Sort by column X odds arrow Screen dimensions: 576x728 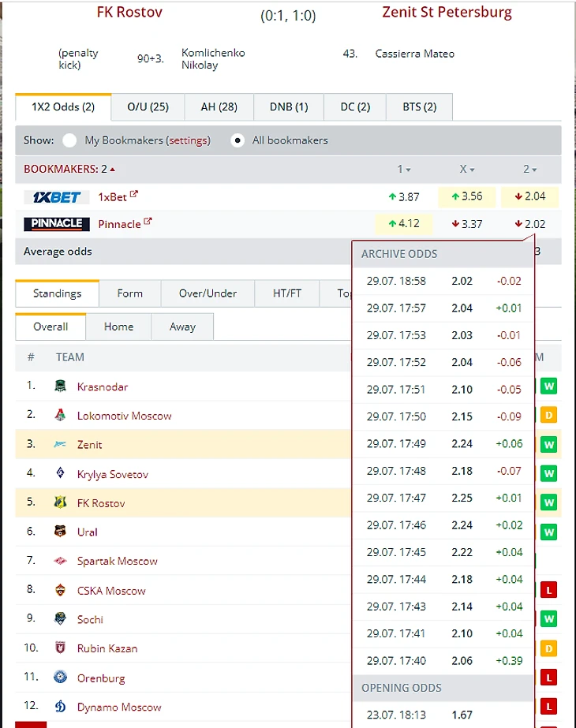coord(473,170)
